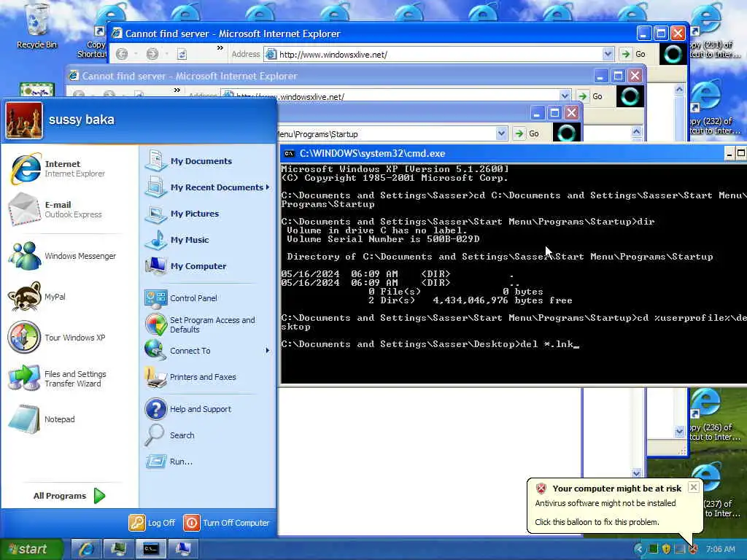
Task: Click Go button in front IE window
Action: 634,54
